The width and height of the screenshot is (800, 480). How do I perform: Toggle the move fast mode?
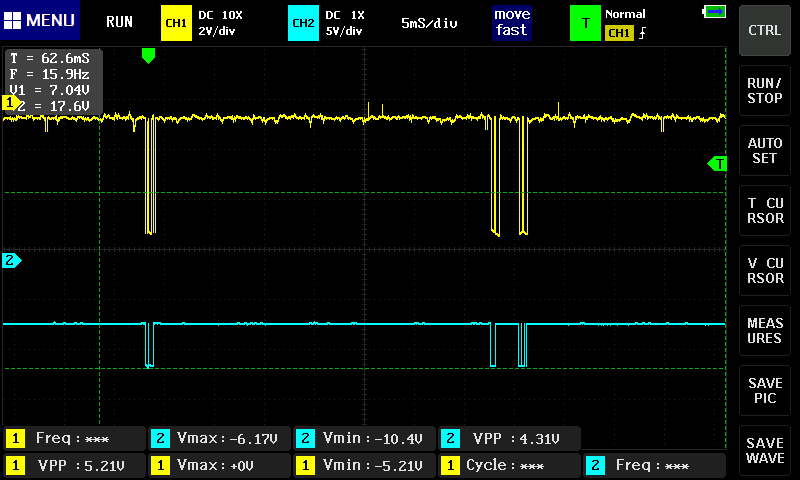511,22
